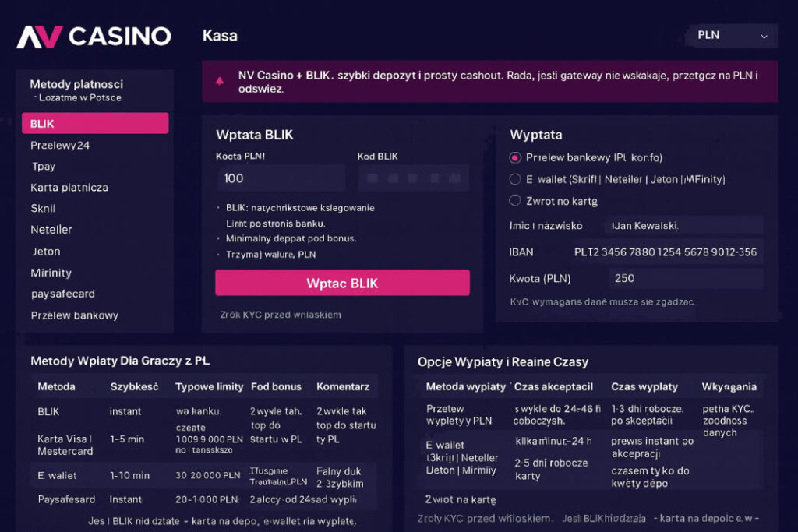This screenshot has height=532, width=798.
Task: Click the 'Czas akceptacil' column header
Action: point(553,386)
